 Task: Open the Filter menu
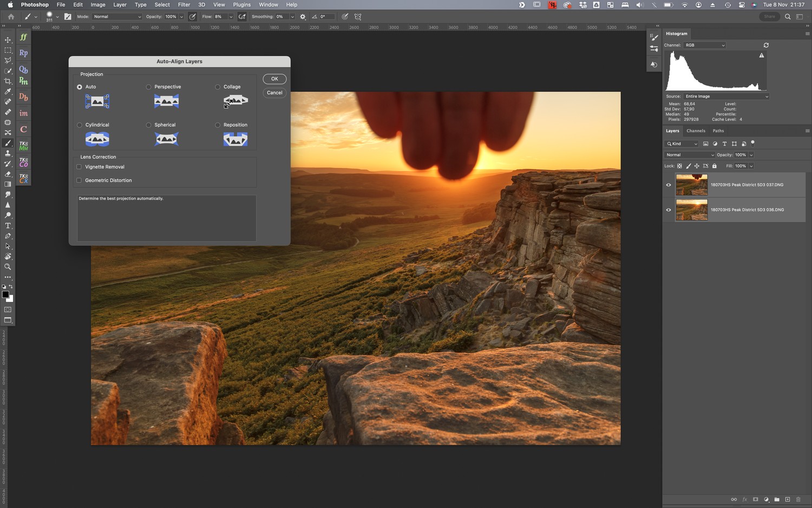184,5
